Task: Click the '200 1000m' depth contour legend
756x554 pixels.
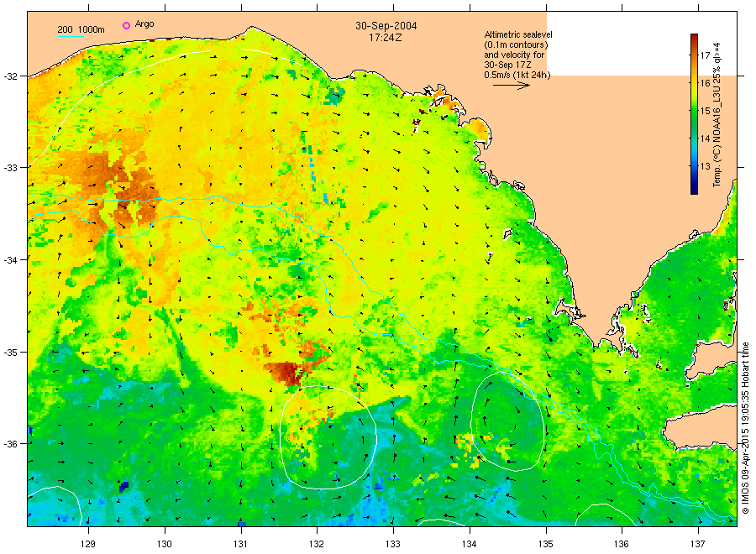Action: 81,30
